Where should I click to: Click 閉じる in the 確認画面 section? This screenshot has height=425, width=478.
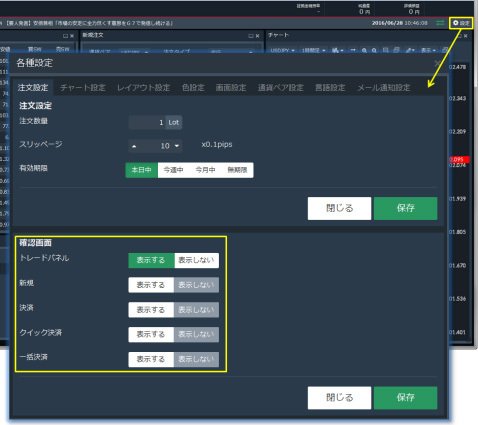pos(339,398)
